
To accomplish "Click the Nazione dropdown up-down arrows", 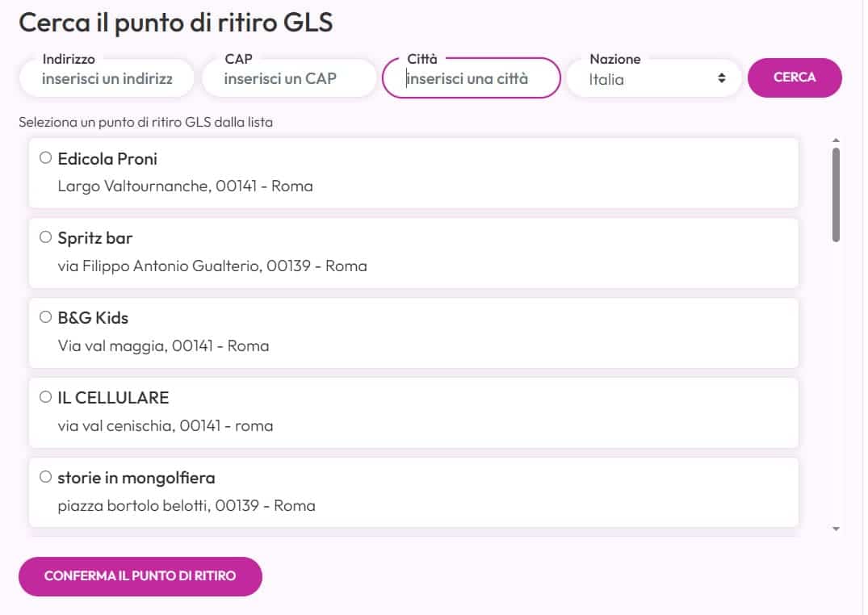I will (721, 78).
